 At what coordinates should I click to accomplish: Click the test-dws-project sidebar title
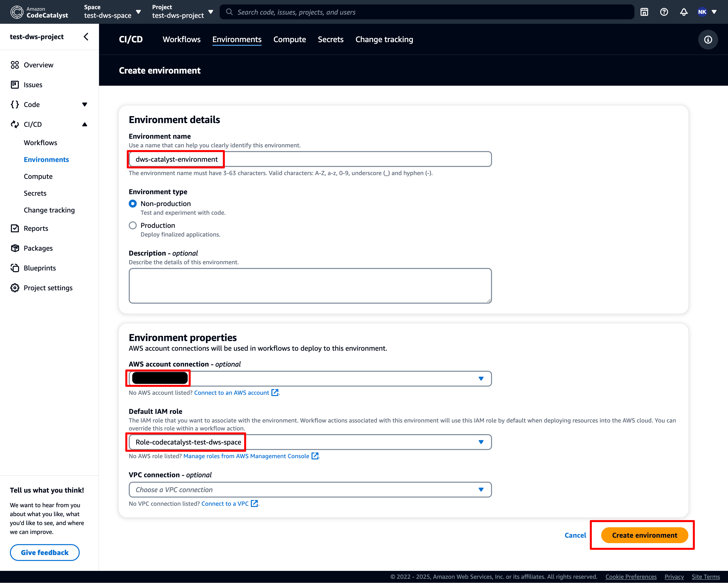(x=37, y=36)
